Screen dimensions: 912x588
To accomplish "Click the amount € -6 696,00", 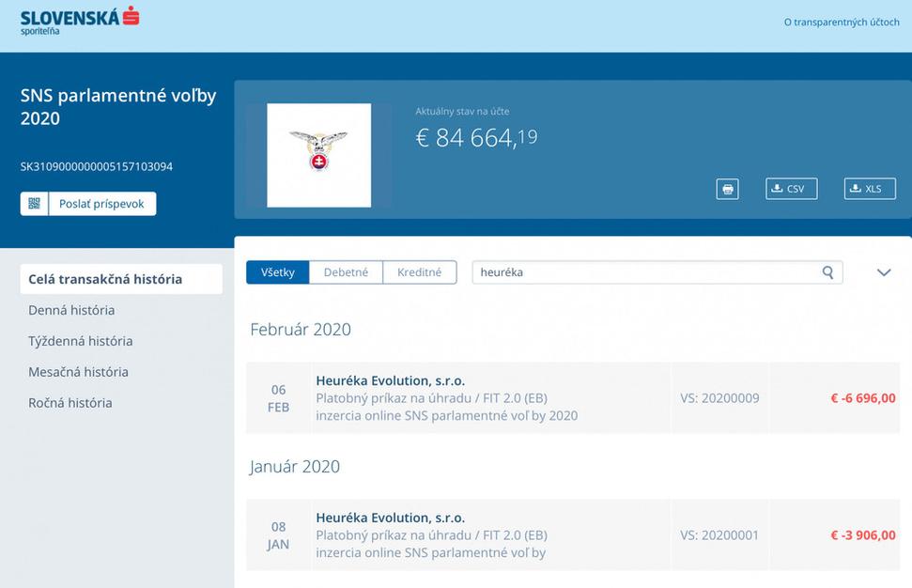I will tap(863, 398).
